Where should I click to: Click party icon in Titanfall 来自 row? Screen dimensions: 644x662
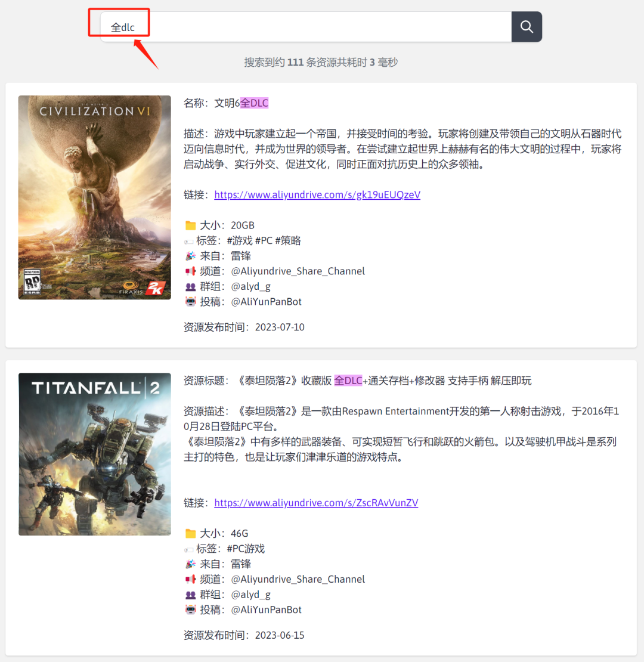190,564
